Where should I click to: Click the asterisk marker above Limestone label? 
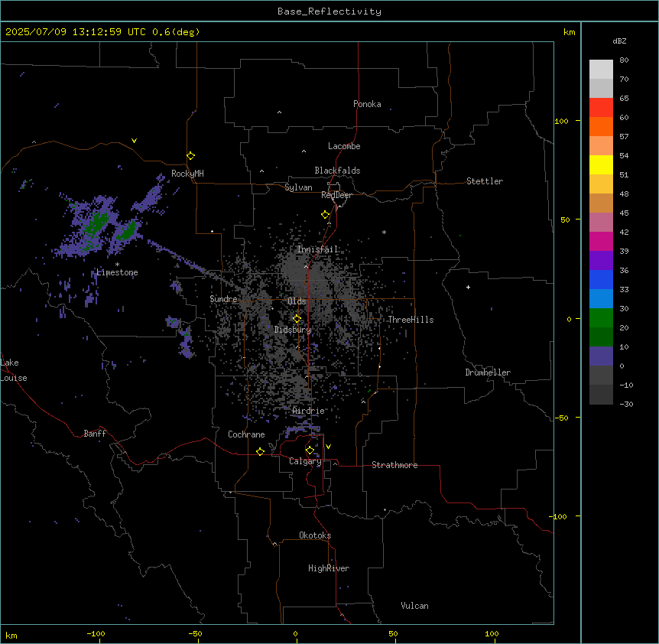pos(117,265)
